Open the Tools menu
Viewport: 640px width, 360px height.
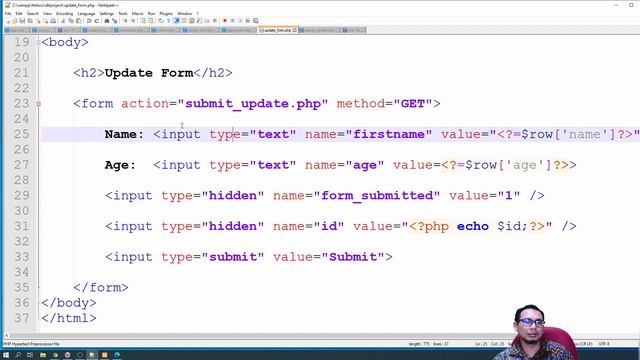[123, 13]
